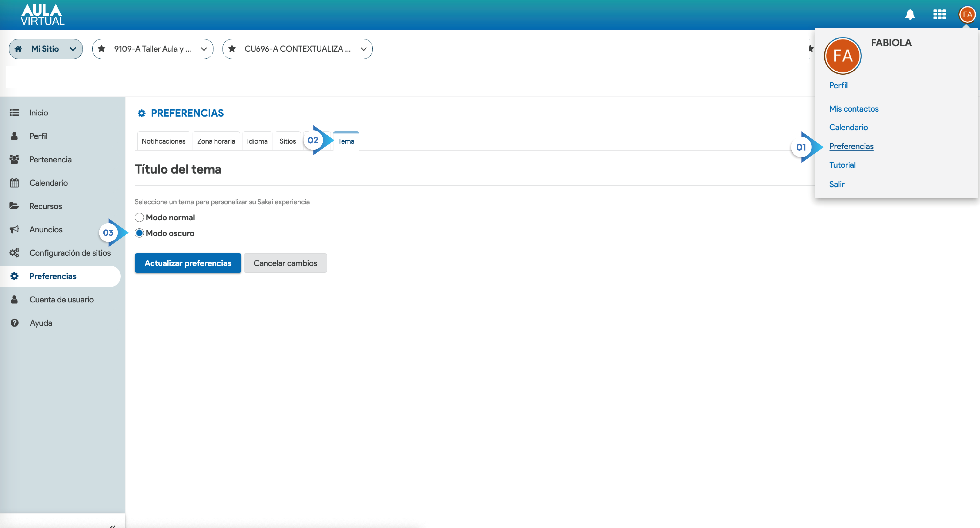Viewport: 980px width, 528px height.
Task: Click the Actualizar preferencias button
Action: 188,263
